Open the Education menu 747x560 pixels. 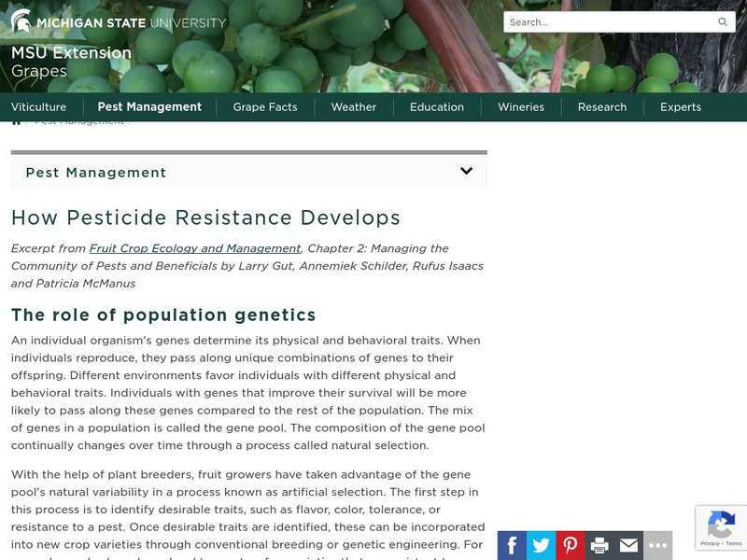(x=437, y=107)
